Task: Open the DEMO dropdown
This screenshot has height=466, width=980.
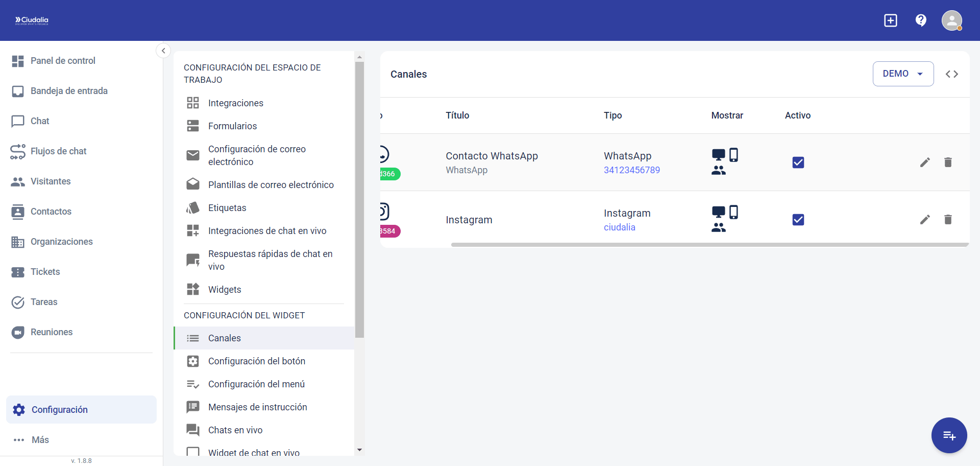Action: click(x=903, y=74)
